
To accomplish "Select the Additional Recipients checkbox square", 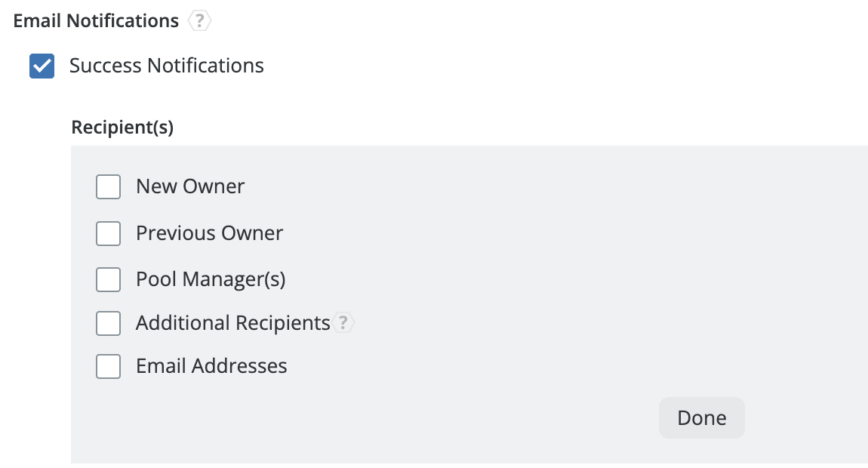I will (109, 324).
